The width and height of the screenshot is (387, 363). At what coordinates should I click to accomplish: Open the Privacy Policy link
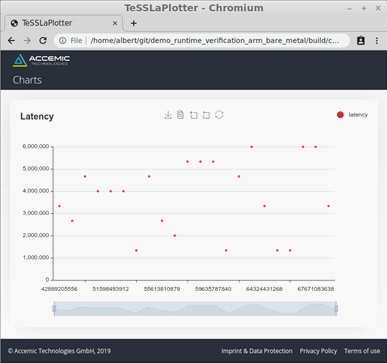click(x=318, y=351)
